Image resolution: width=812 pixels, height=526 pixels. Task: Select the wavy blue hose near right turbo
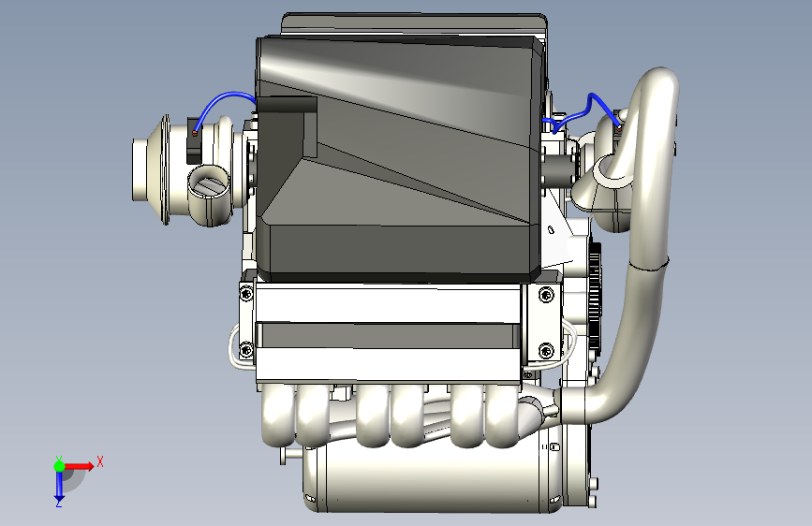tap(583, 115)
